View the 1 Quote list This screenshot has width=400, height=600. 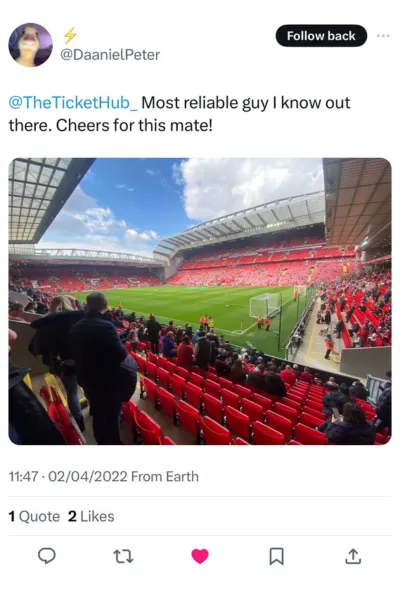[34, 516]
